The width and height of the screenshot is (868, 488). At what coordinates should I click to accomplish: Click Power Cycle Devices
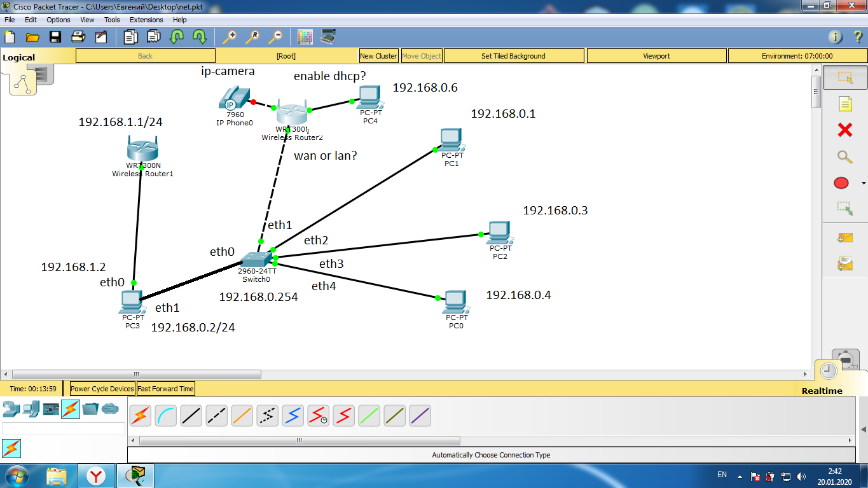coord(102,389)
